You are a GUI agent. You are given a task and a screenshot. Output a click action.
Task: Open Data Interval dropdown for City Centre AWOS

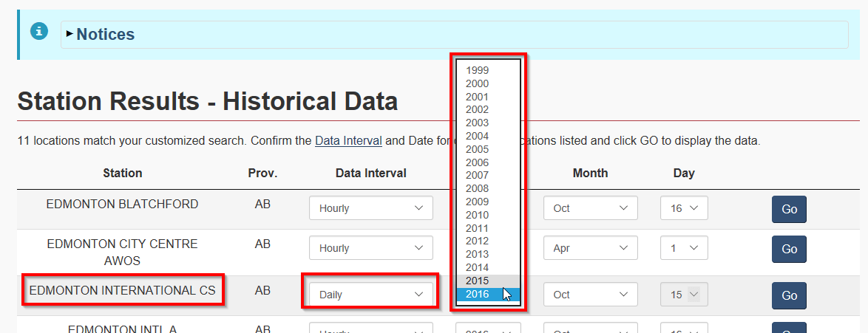[x=370, y=248]
